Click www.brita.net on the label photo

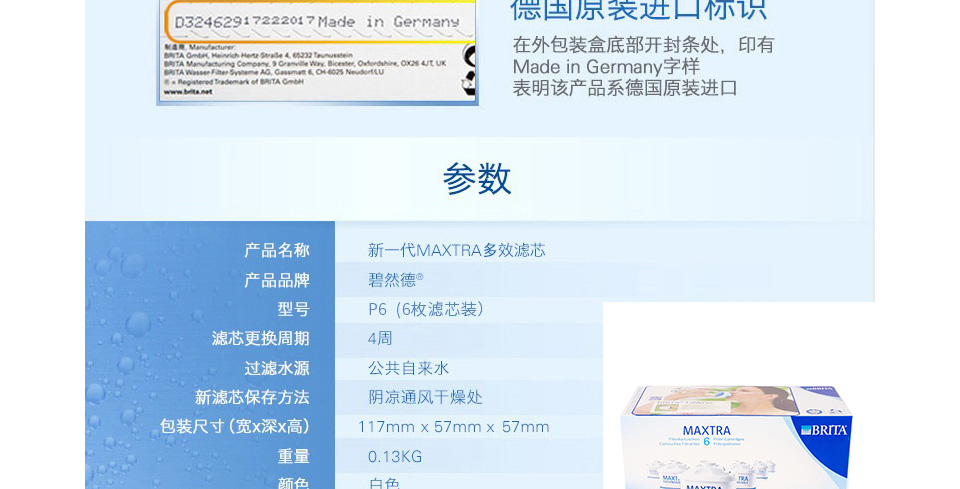(188, 92)
